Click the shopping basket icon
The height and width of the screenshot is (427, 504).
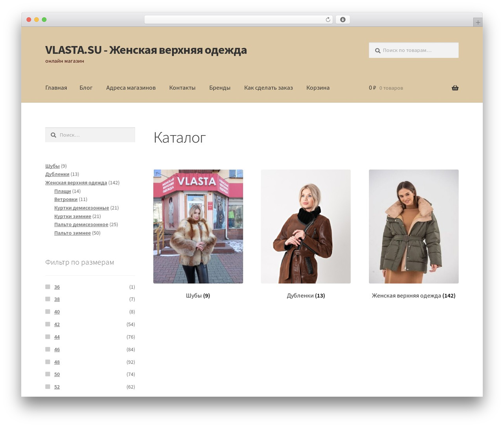455,88
